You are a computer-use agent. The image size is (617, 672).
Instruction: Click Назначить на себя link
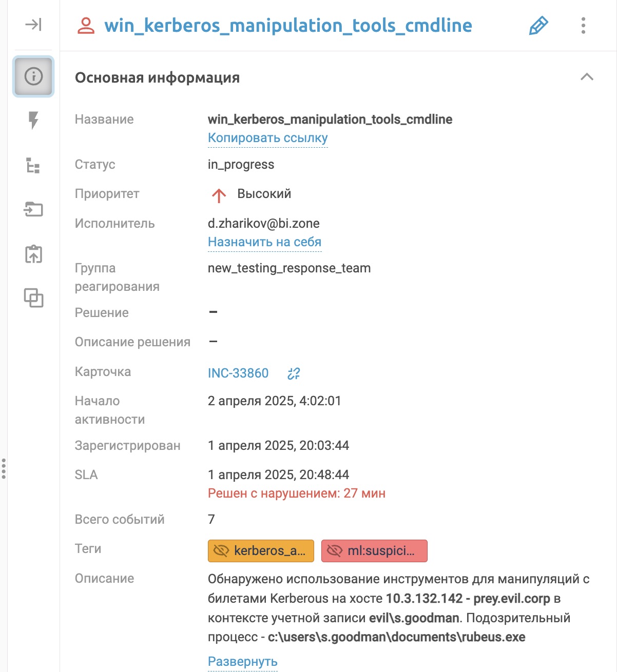(x=264, y=242)
